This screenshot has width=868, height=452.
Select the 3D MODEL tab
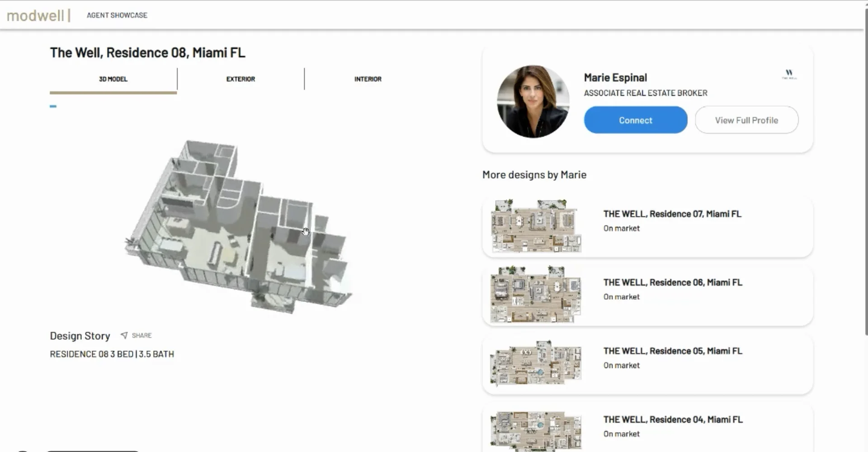113,79
